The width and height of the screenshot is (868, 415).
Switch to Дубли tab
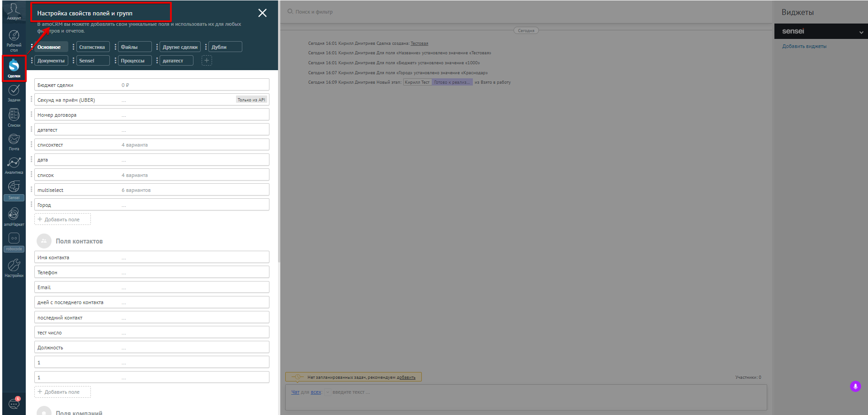[225, 47]
